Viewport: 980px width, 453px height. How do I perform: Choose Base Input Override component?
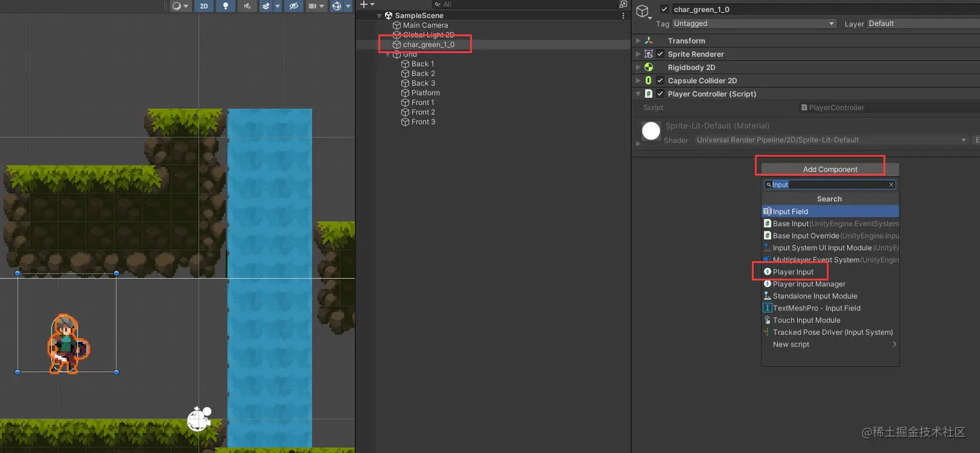[830, 236]
